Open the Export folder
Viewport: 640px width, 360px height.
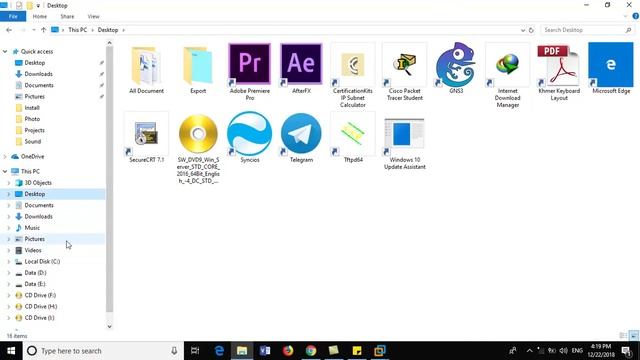coord(198,69)
